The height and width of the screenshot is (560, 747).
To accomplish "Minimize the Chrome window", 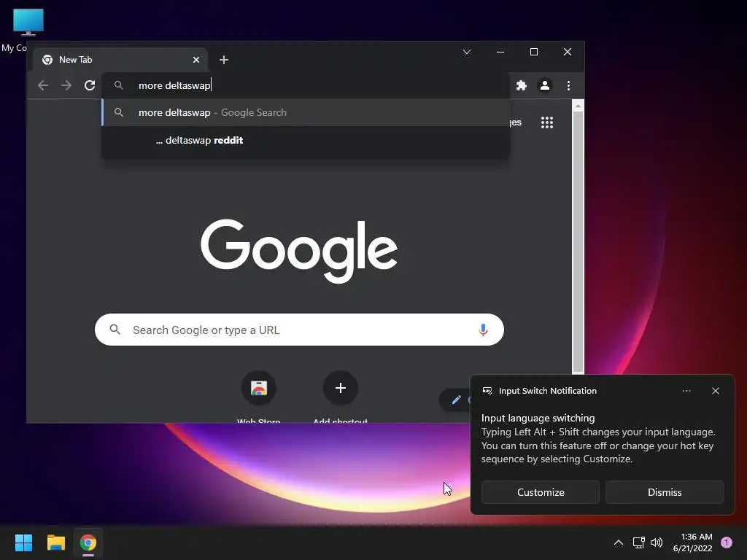I will [x=500, y=52].
